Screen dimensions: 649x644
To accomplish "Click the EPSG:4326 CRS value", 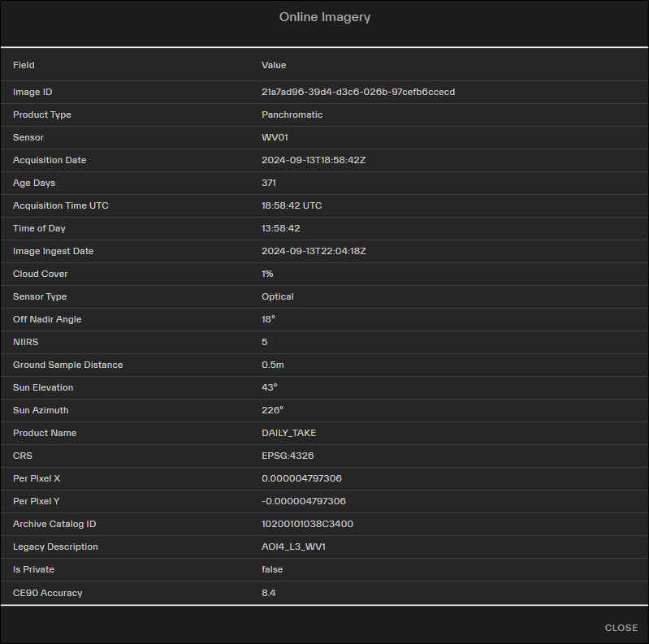I will [x=288, y=456].
